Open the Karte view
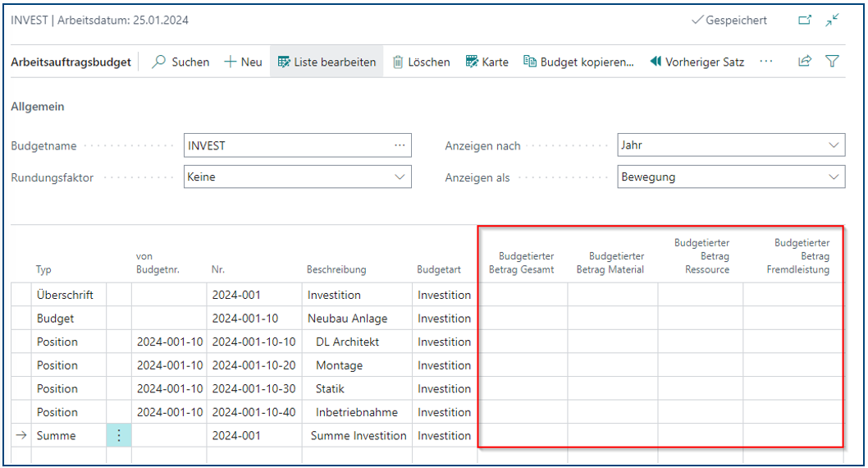This screenshot has width=868, height=468. coord(487,62)
